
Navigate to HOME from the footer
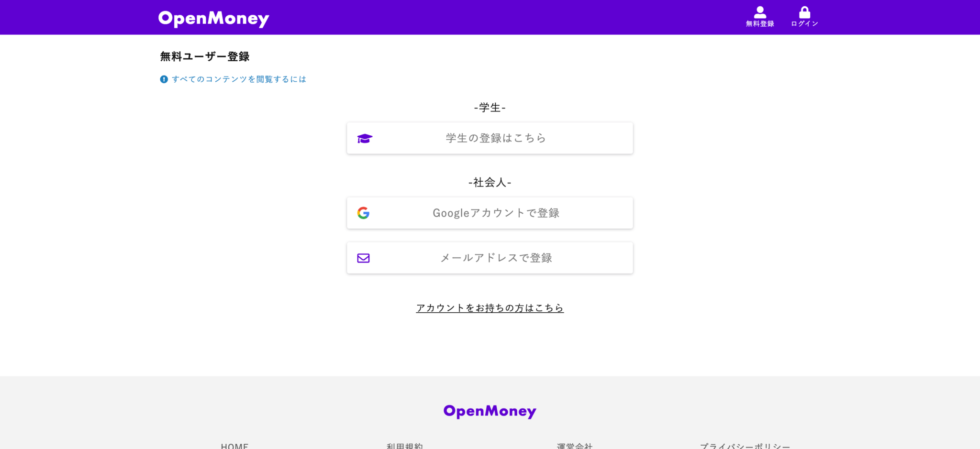tap(234, 446)
